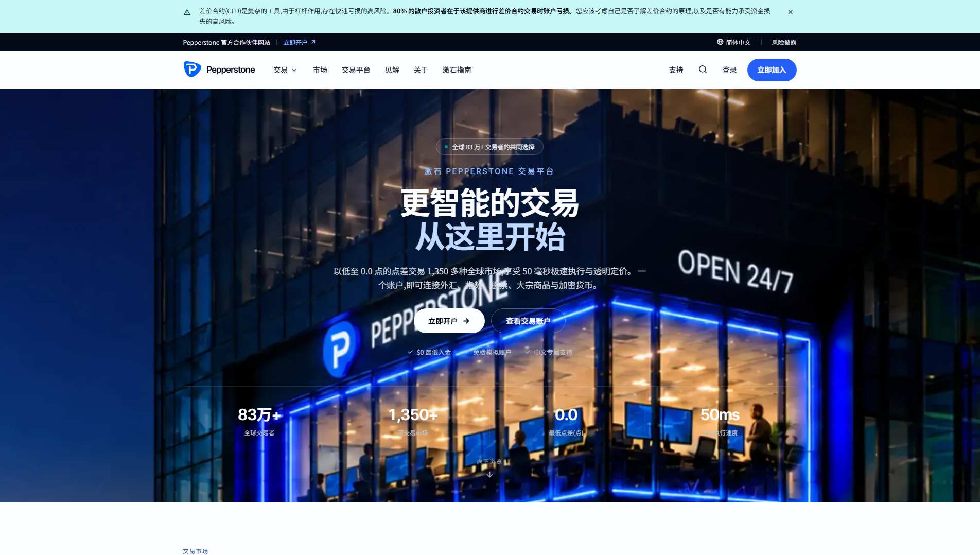Expand the 交易 dropdown menu
This screenshot has height=555, width=980.
click(x=285, y=70)
